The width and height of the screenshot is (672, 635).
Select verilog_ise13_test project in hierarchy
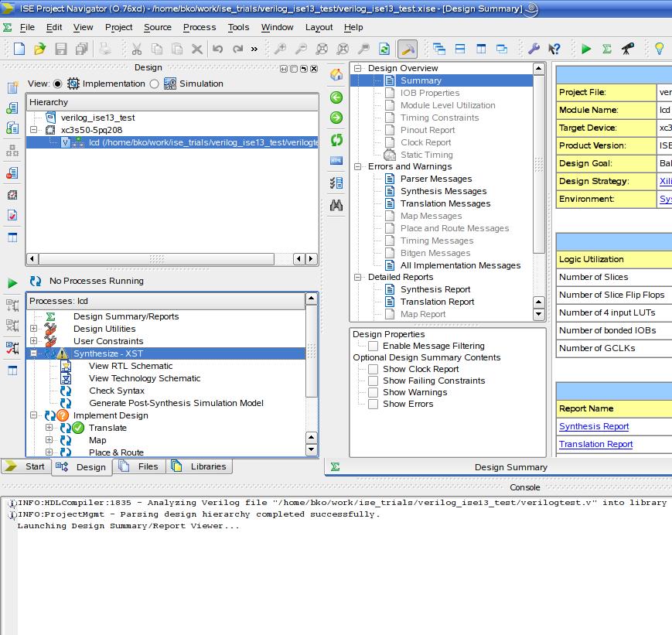click(x=97, y=118)
